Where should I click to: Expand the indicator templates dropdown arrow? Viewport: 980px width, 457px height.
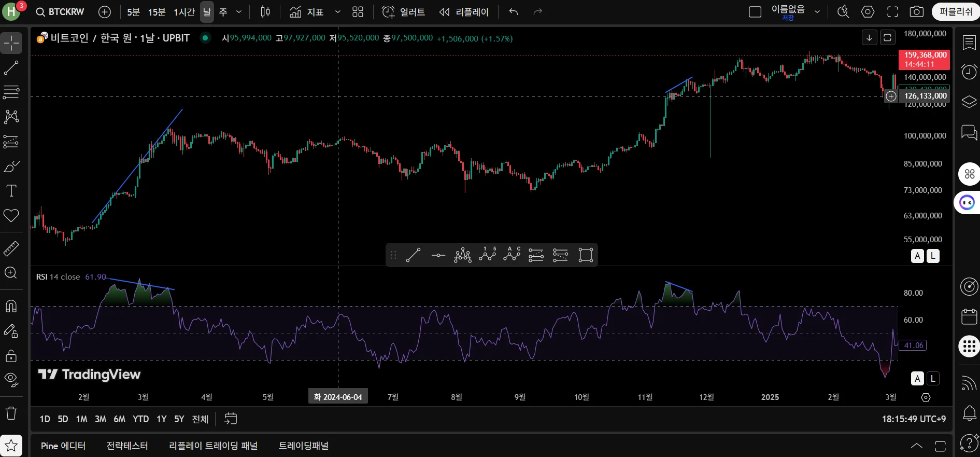point(338,12)
